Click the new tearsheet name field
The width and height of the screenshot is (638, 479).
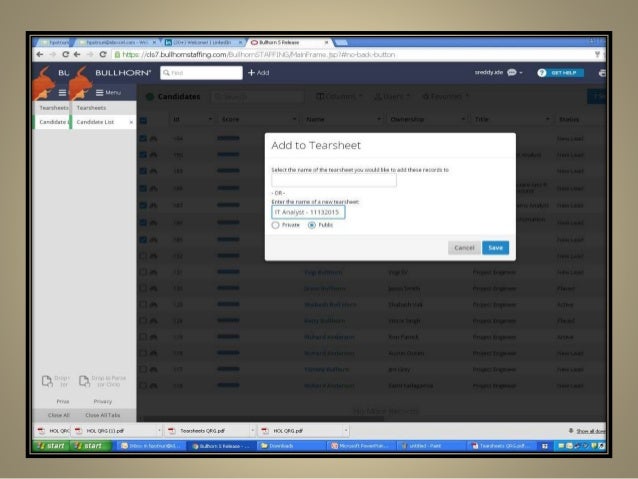[x=308, y=212]
